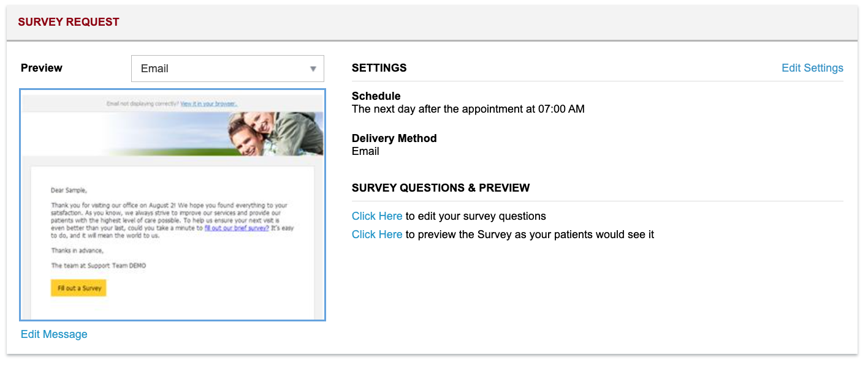Viewport: 868px width, 371px height.
Task: Click the Preview label
Action: [42, 68]
